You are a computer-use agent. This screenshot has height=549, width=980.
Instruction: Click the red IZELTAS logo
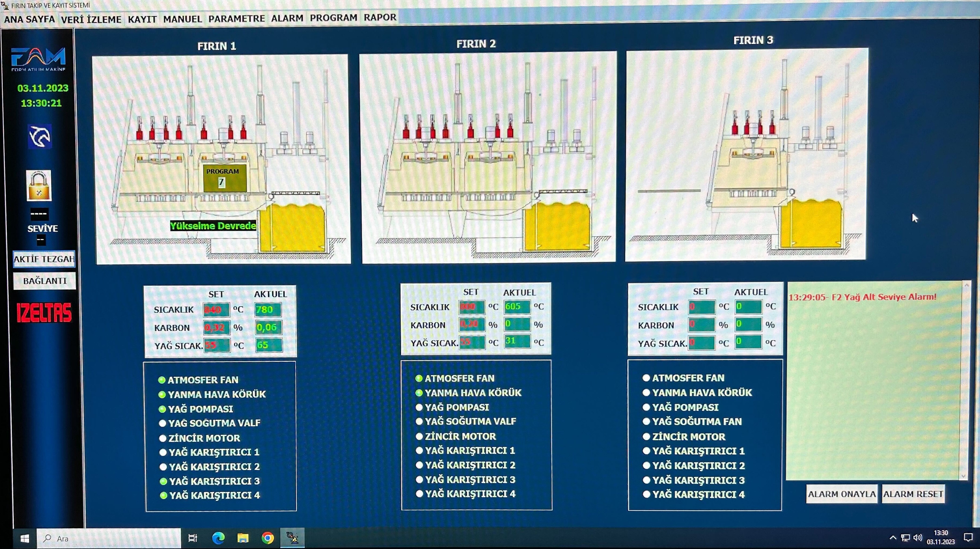click(44, 313)
